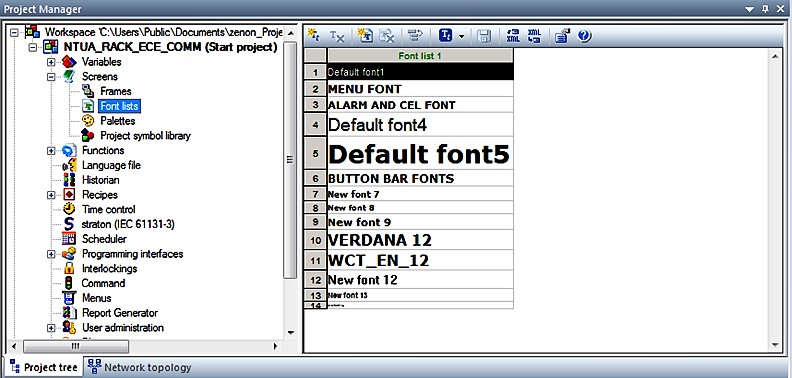Select the VERDANA 12 font row

point(420,240)
